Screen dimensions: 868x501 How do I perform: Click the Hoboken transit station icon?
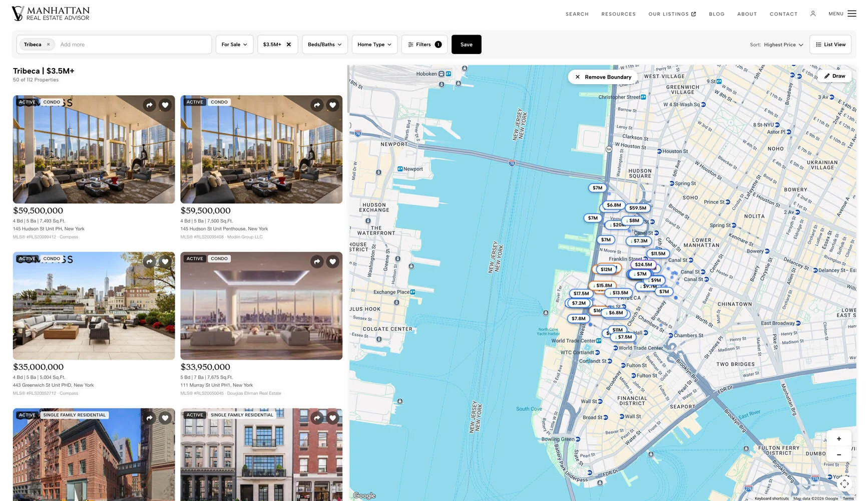(441, 74)
